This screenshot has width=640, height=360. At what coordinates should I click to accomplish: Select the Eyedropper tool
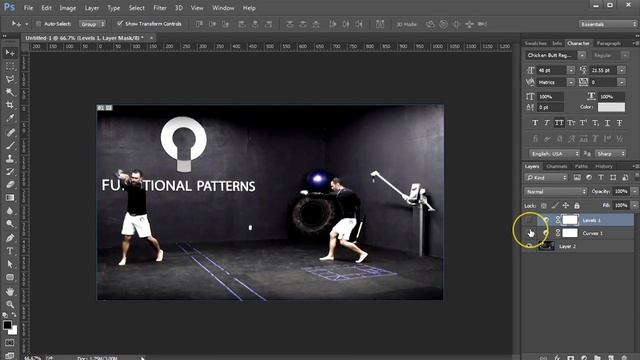(10, 118)
